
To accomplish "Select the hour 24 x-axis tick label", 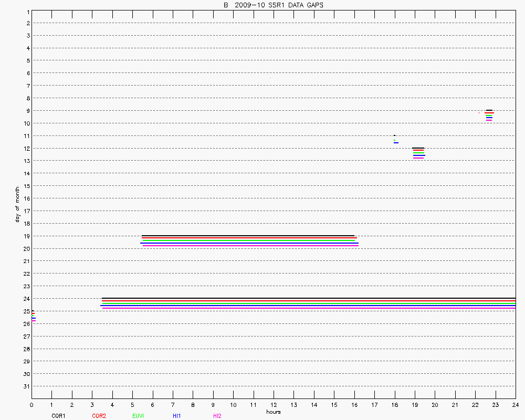I will tap(515, 405).
